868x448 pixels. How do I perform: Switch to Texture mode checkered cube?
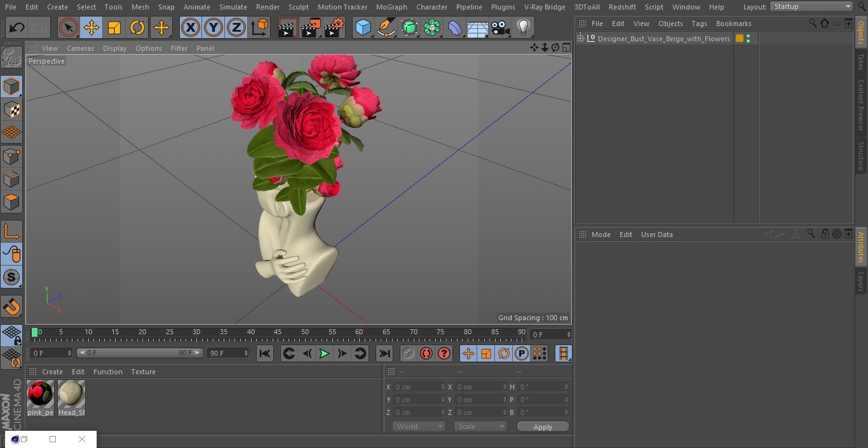pyautogui.click(x=11, y=109)
